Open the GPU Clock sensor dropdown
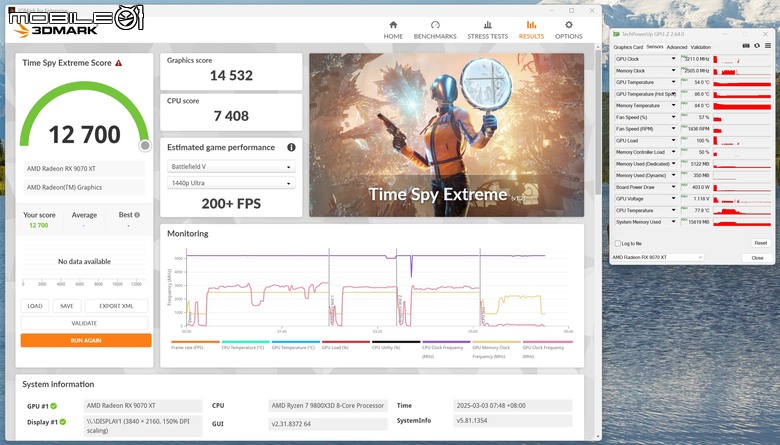 pos(674,59)
